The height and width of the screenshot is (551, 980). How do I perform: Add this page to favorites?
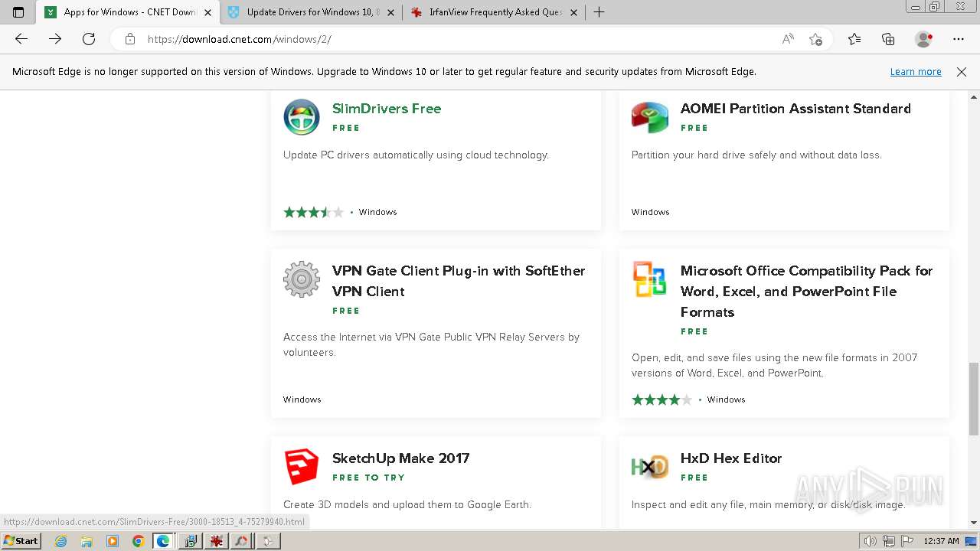[815, 39]
